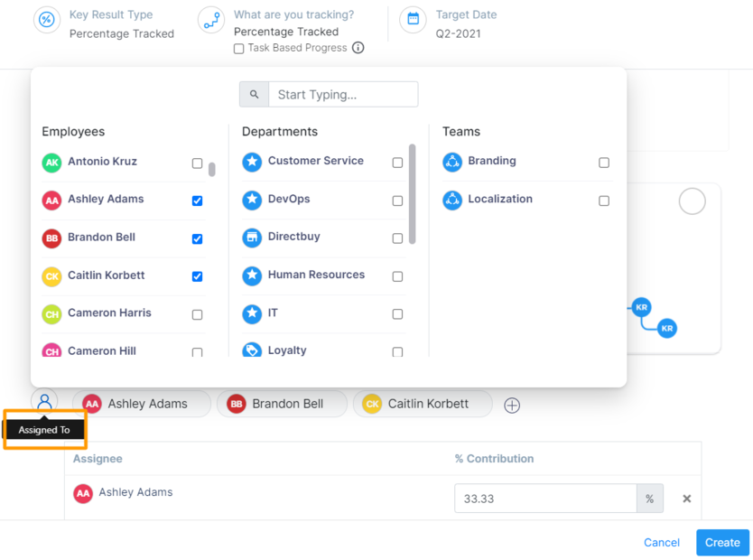This screenshot has width=753, height=560.
Task: Uncheck the Ashley Adams checkbox
Action: [197, 201]
